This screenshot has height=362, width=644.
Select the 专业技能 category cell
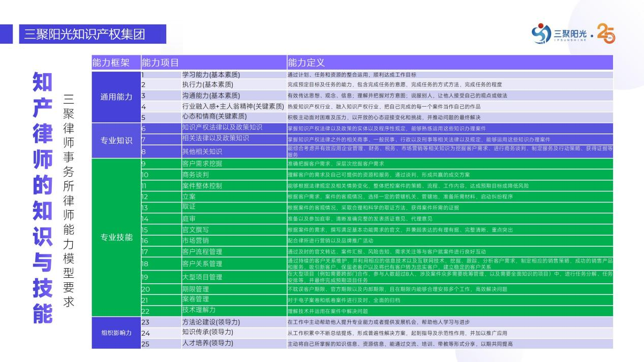tap(116, 237)
